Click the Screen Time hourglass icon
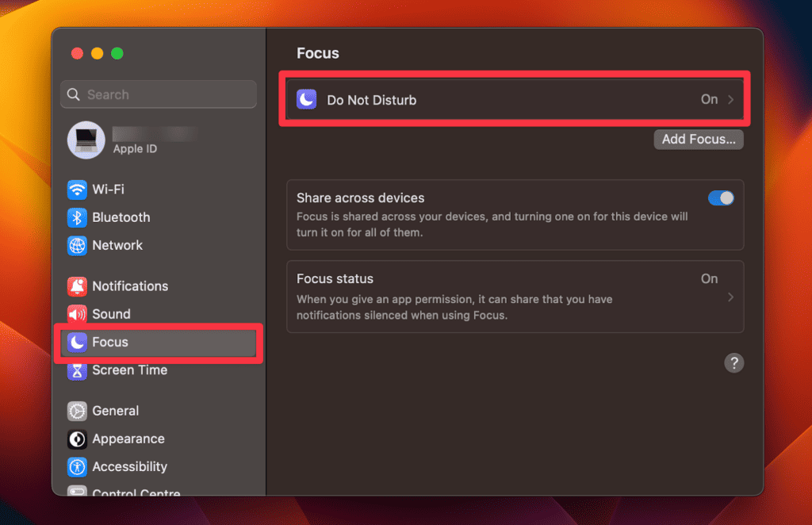The width and height of the screenshot is (812, 525). click(x=77, y=370)
